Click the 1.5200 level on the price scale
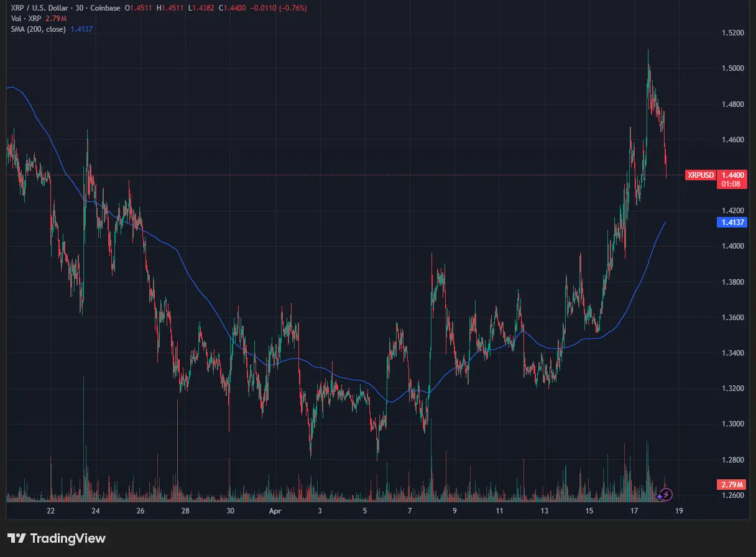 click(732, 32)
